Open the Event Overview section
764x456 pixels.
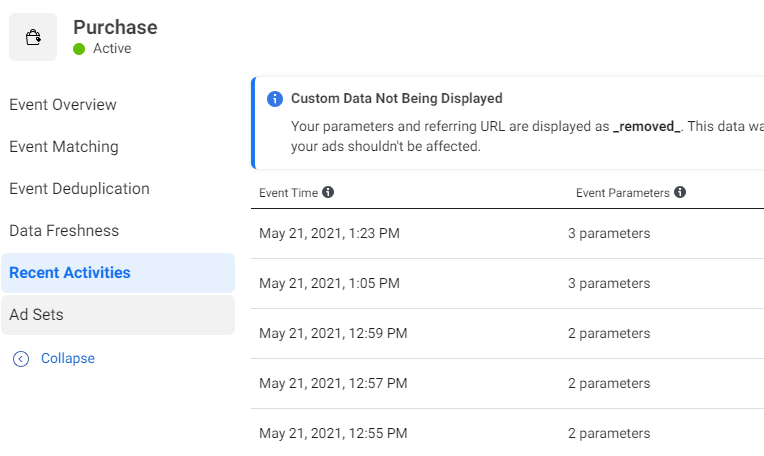click(63, 105)
